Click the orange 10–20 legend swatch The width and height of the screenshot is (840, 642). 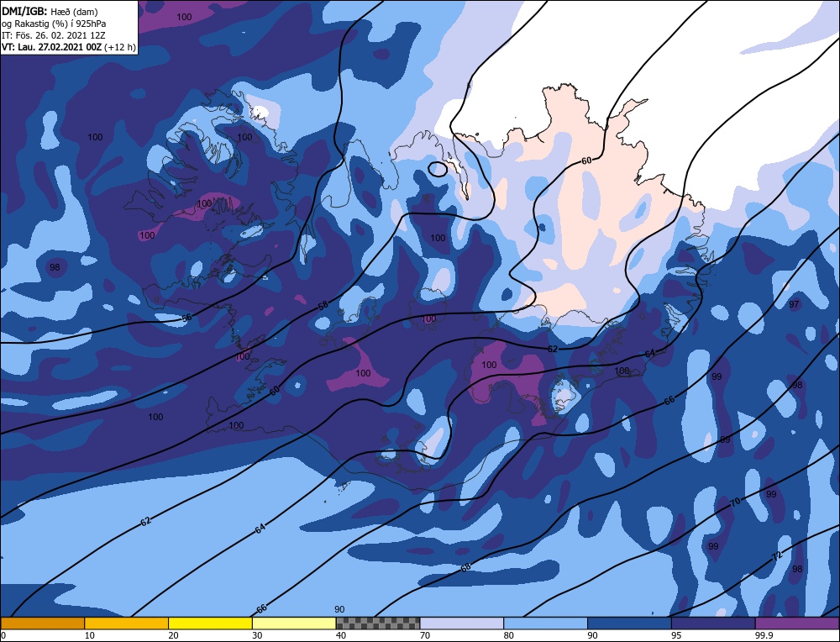tap(127, 623)
